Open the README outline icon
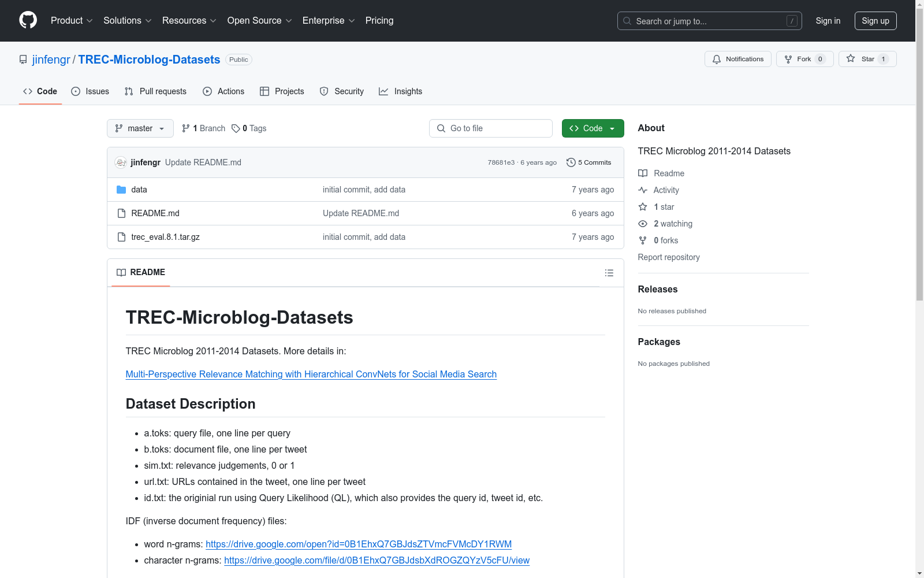This screenshot has height=578, width=924. (609, 273)
